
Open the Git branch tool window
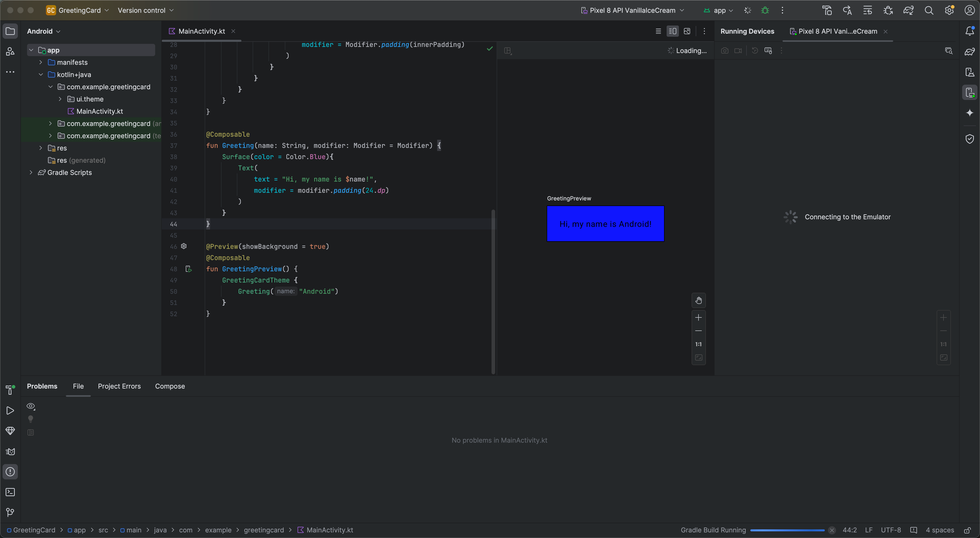point(10,513)
